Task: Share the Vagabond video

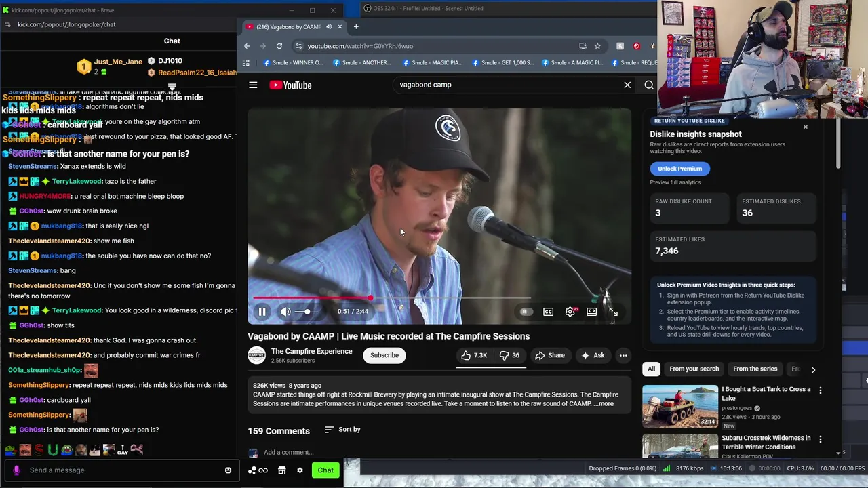Action: [549, 355]
